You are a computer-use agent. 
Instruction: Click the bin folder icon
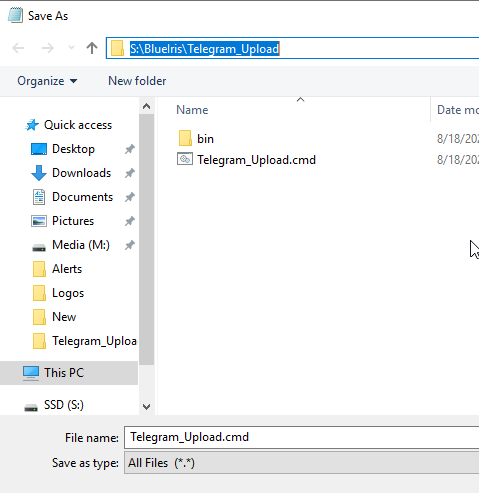185,138
